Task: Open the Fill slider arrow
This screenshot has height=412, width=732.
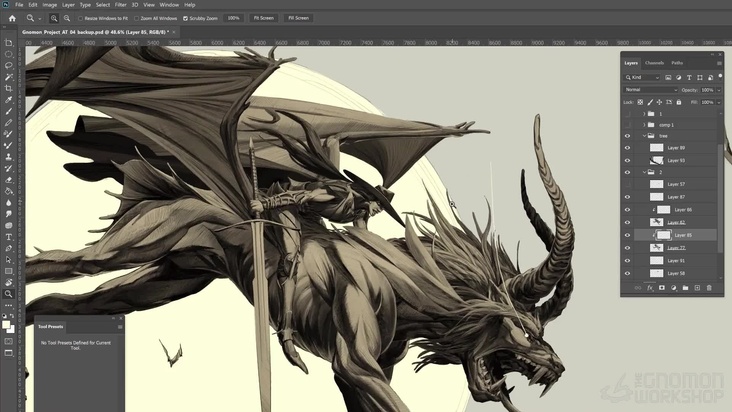Action: (719, 102)
